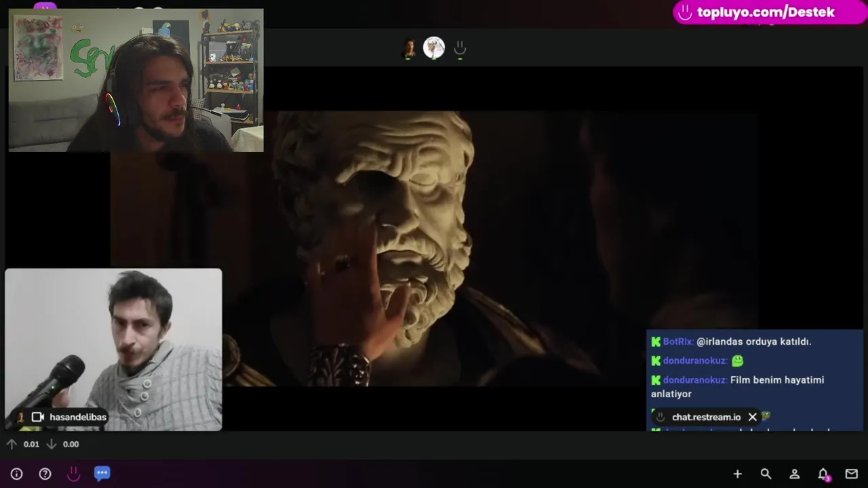This screenshot has height=488, width=868.
Task: Click the upload rate arrow icon
Action: pyautogui.click(x=12, y=444)
